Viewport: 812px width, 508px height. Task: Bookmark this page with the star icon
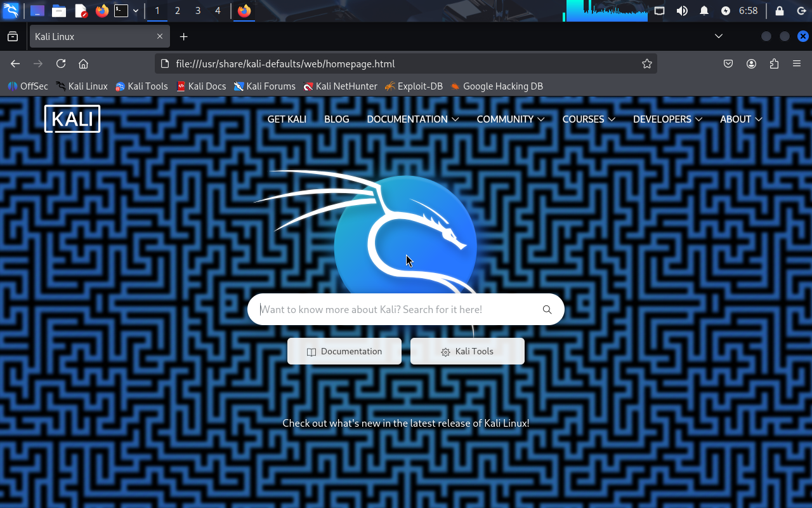[646, 63]
